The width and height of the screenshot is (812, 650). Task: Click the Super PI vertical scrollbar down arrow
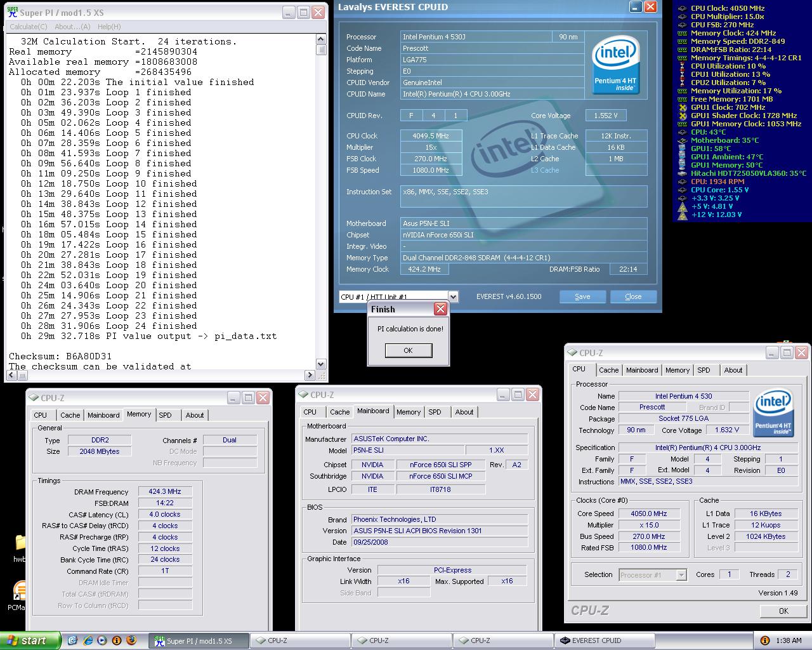(320, 364)
